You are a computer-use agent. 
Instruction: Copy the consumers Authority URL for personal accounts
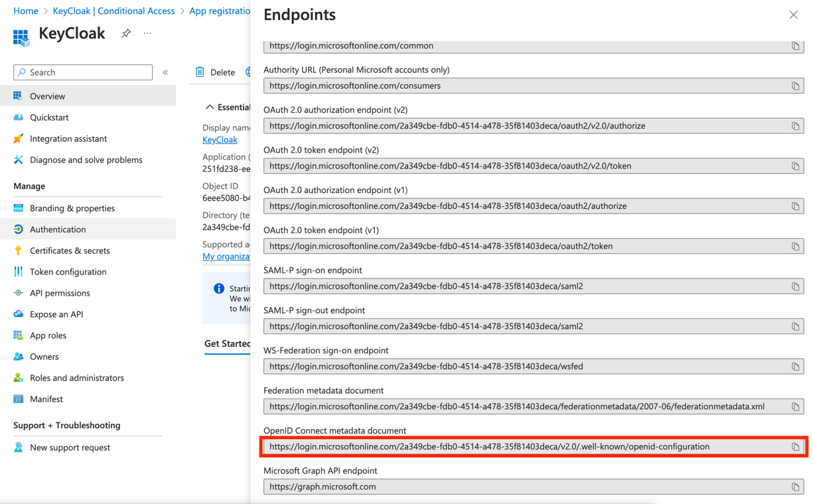796,86
